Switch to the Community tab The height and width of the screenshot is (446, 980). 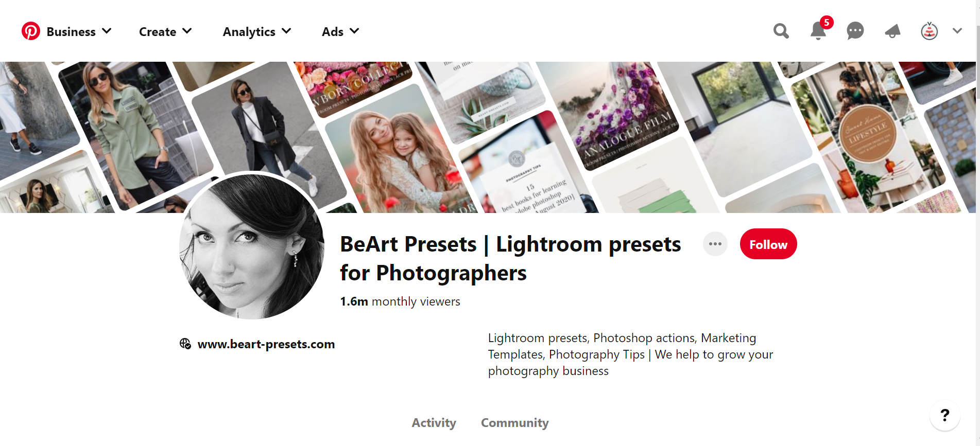[x=514, y=423]
